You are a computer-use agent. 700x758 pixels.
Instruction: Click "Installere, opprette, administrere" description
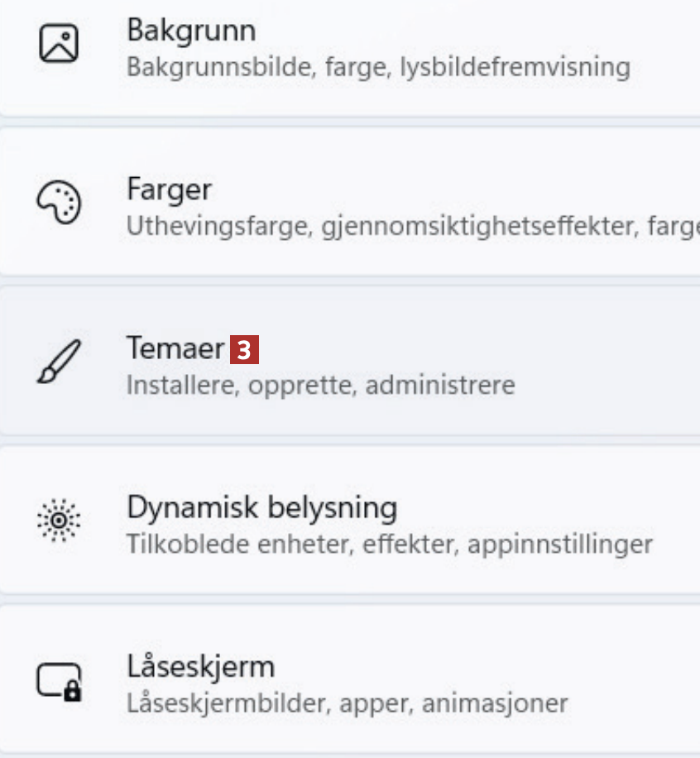point(320,386)
